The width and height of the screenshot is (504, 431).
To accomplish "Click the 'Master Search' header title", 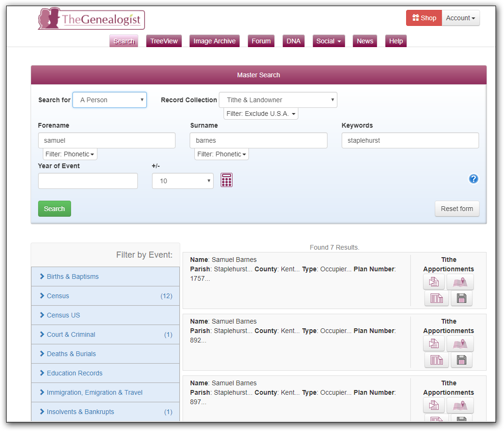I will pos(258,75).
